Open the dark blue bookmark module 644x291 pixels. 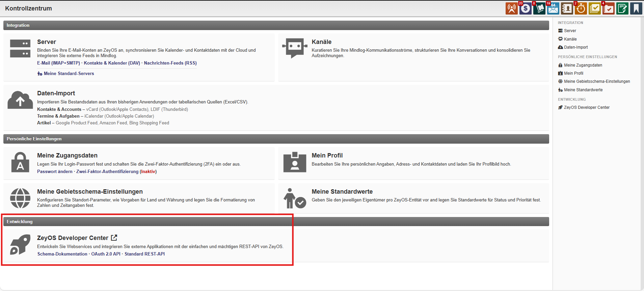click(x=636, y=8)
